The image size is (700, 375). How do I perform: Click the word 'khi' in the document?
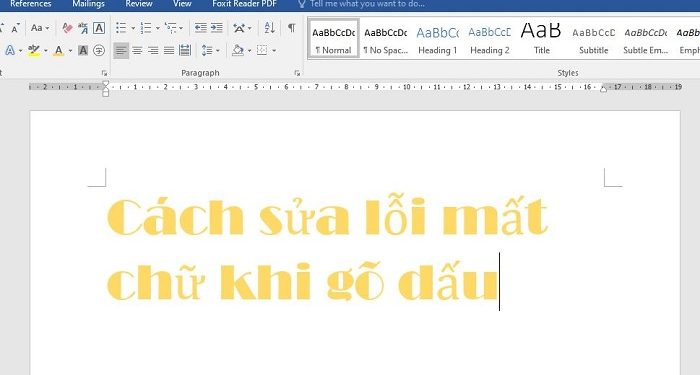pos(265,282)
